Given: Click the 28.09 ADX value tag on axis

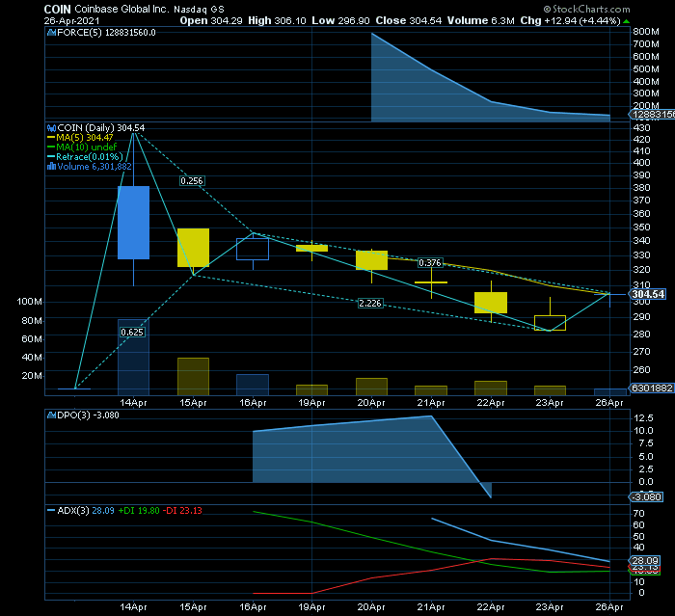Looking at the screenshot, I should [x=644, y=560].
